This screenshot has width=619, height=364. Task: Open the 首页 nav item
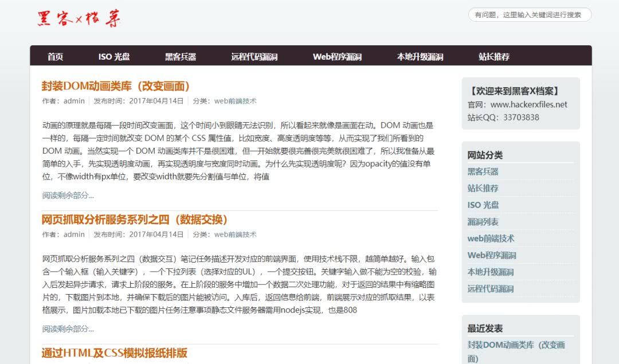pyautogui.click(x=55, y=56)
